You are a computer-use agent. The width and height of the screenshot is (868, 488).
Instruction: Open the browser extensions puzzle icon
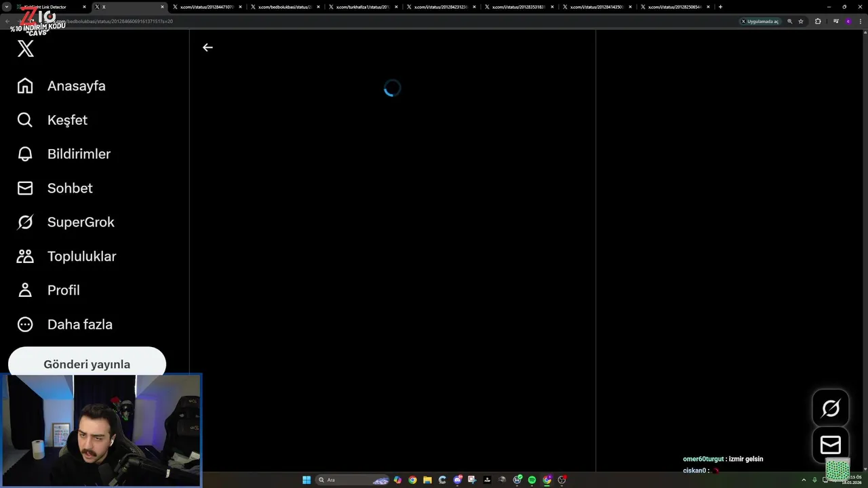(818, 21)
